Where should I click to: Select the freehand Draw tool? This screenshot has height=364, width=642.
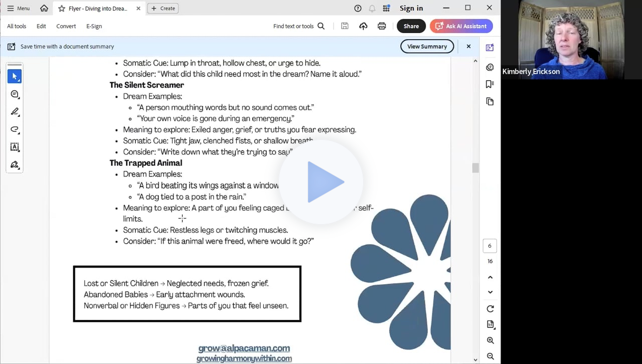15,129
